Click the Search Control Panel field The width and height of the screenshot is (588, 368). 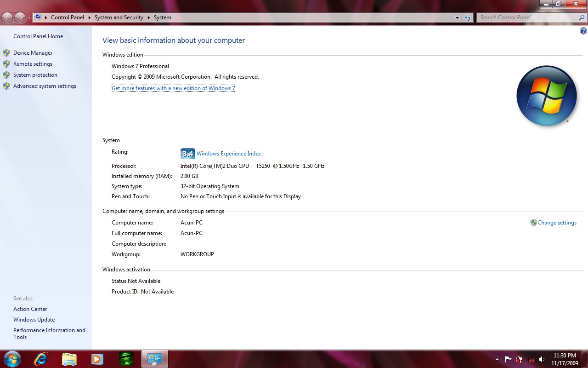click(x=527, y=17)
